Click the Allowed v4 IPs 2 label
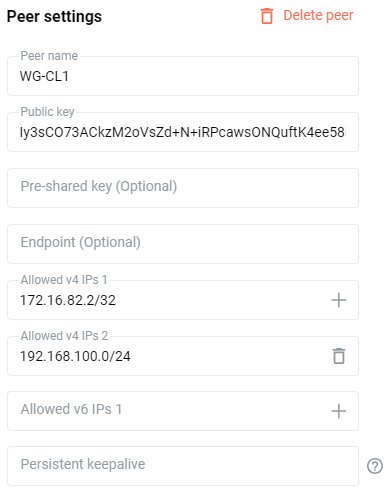This screenshot has height=495, width=389. click(64, 336)
